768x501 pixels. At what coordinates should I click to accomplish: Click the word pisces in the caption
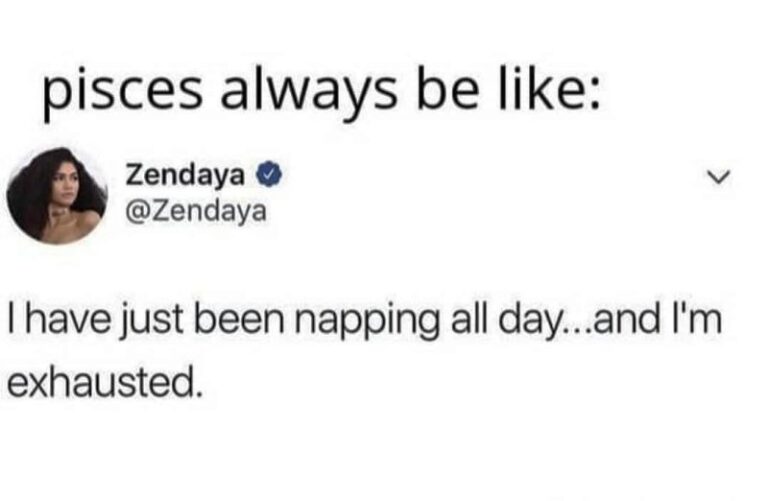[122, 91]
